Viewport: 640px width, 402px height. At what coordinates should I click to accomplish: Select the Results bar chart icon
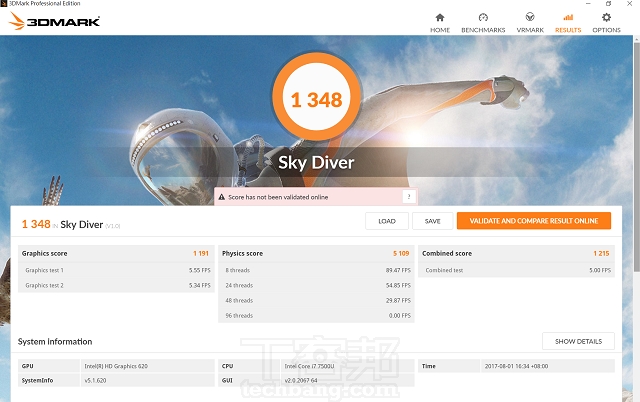pos(568,17)
